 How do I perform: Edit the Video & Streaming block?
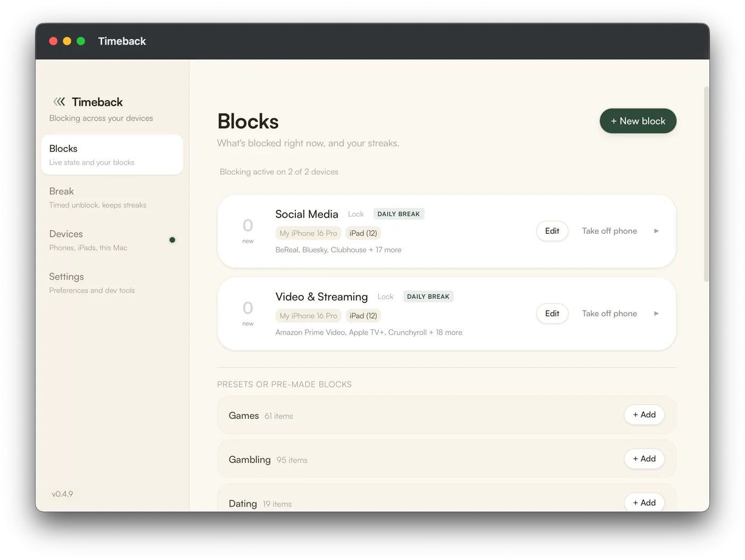click(x=552, y=314)
